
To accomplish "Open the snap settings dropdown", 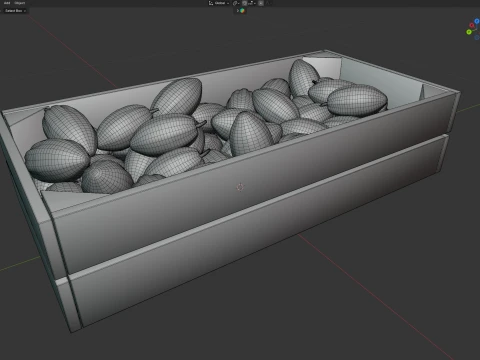I will point(251,3).
